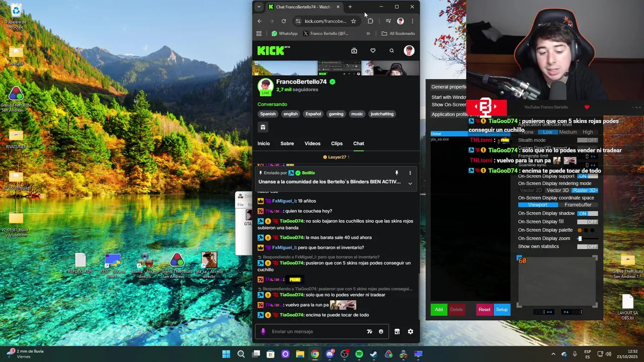Click the kick.com address bar URL
644x362 pixels.
coord(325,21)
